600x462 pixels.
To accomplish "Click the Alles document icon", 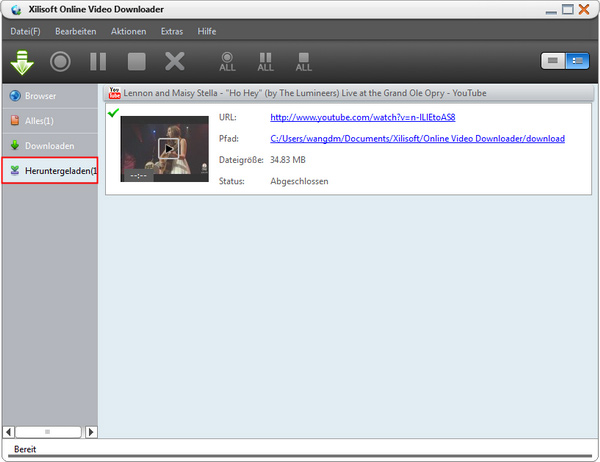I will click(15, 120).
